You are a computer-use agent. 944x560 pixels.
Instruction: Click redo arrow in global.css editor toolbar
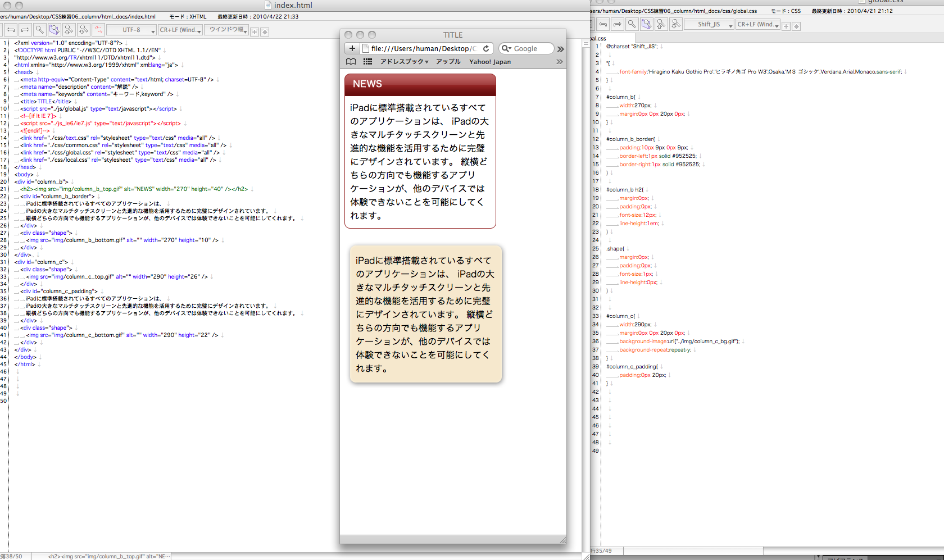click(618, 24)
